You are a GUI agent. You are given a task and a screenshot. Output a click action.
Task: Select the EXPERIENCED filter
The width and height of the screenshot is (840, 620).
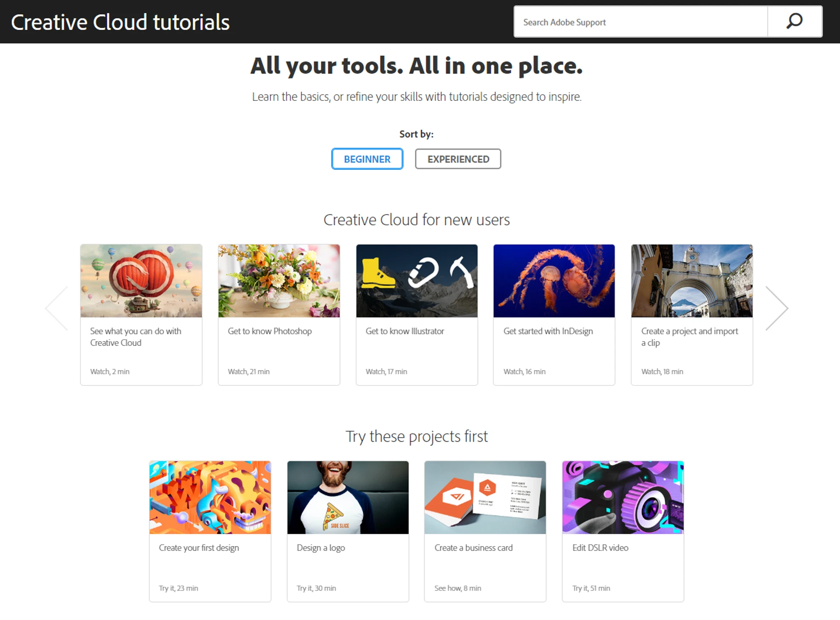click(458, 159)
